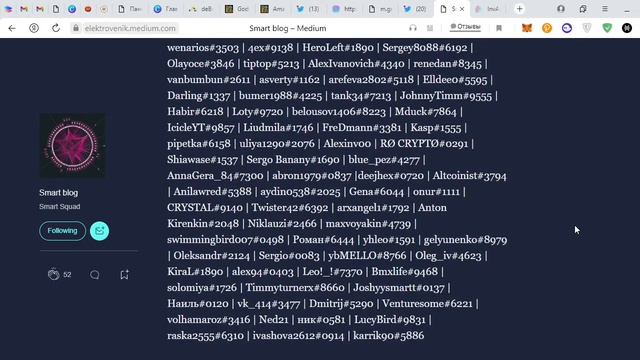Click the Отзывы reviews button in address bar
This screenshot has width=640, height=360.
466,27
